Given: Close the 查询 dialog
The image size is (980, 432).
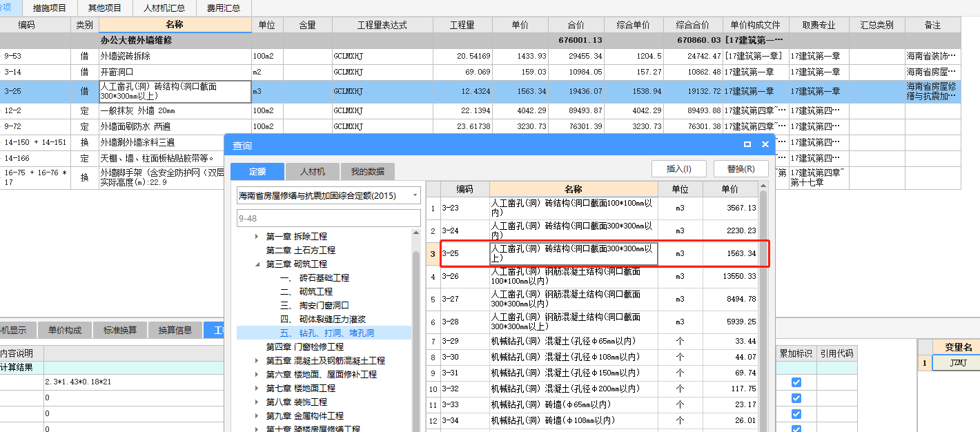Looking at the screenshot, I should pos(765,145).
